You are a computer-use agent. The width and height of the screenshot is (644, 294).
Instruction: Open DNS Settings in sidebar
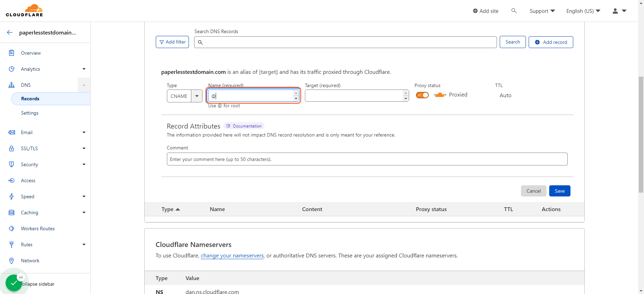30,113
